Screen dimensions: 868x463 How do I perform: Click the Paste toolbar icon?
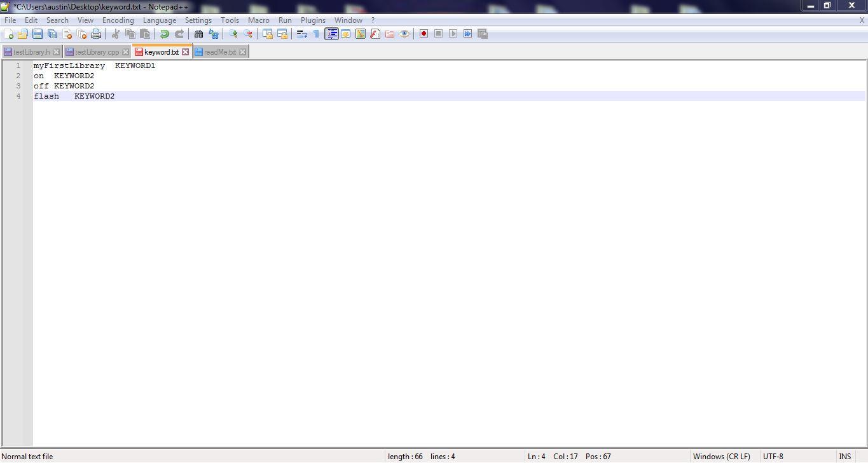point(144,34)
